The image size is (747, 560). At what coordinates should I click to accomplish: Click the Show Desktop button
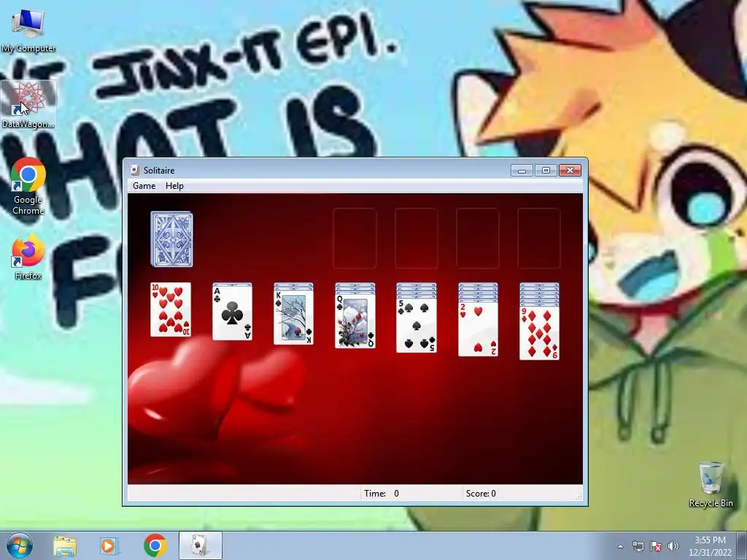742,546
